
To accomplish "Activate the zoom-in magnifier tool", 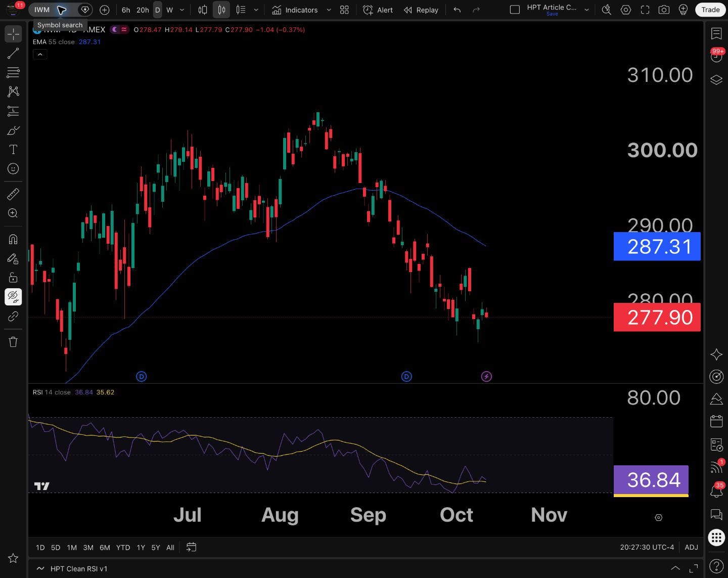I will coord(13,213).
